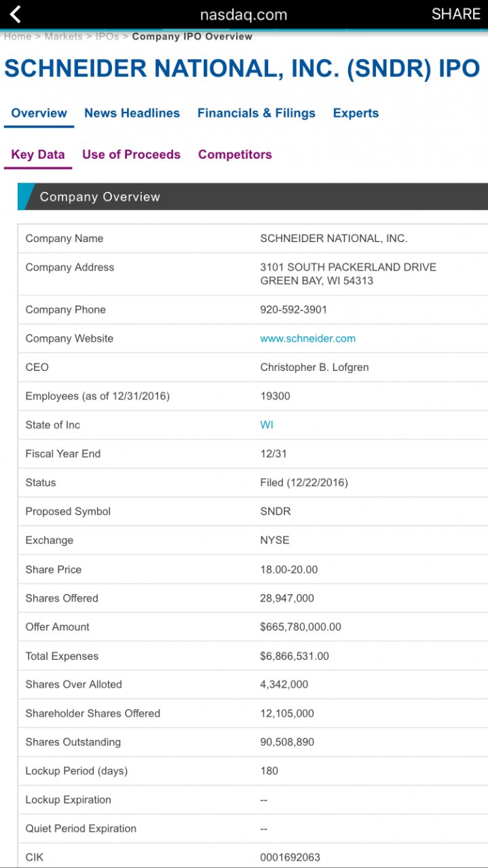The image size is (488, 868).
Task: Select the Share Price value 18.00-20.00
Action: pyautogui.click(x=288, y=570)
